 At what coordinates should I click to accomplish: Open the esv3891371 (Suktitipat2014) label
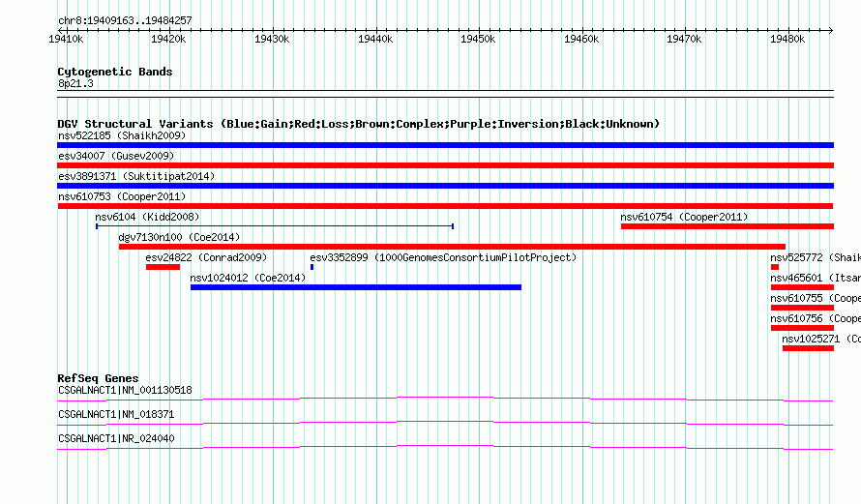pyautogui.click(x=136, y=176)
